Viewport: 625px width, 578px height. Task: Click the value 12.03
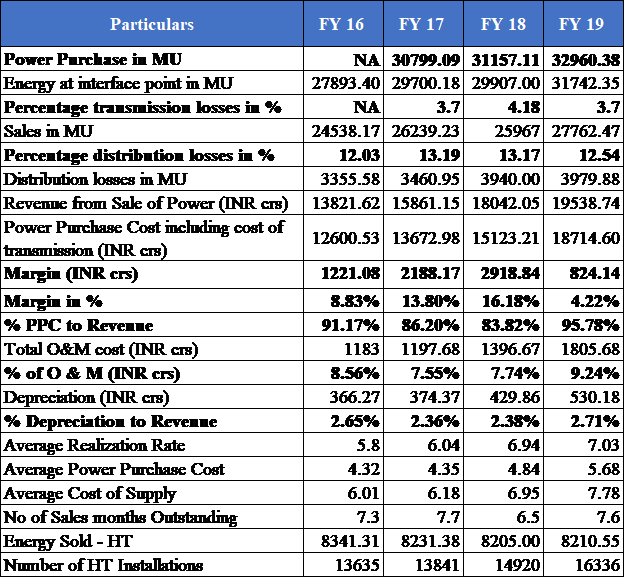(x=360, y=155)
